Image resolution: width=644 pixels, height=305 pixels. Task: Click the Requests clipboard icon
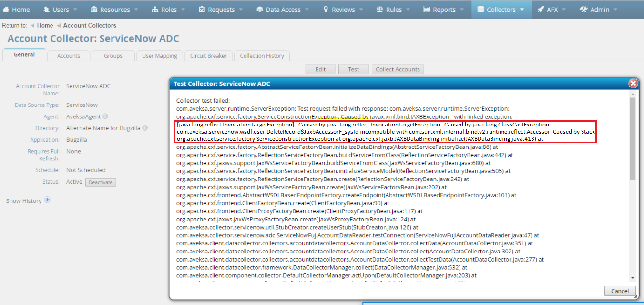click(x=203, y=9)
